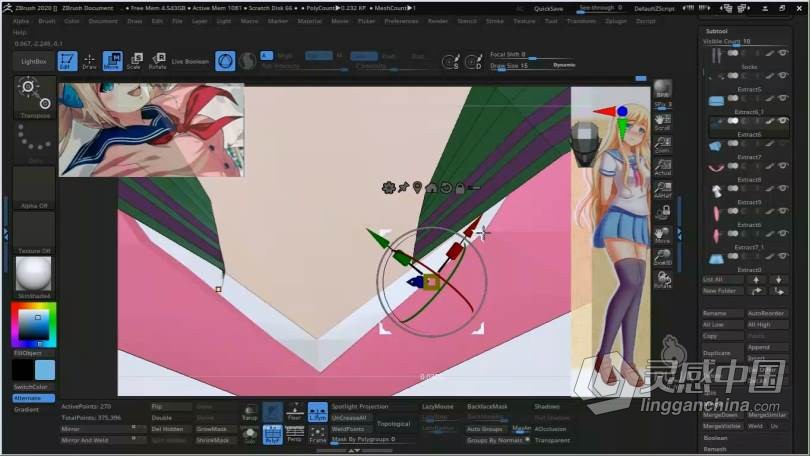Toggle the gizmo lock icon
The width and height of the screenshot is (810, 456).
click(x=460, y=188)
